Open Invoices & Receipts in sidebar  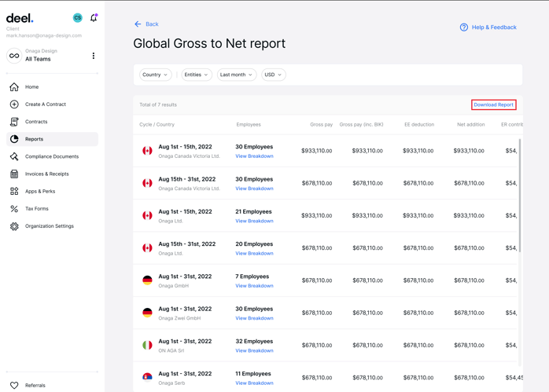point(52,174)
